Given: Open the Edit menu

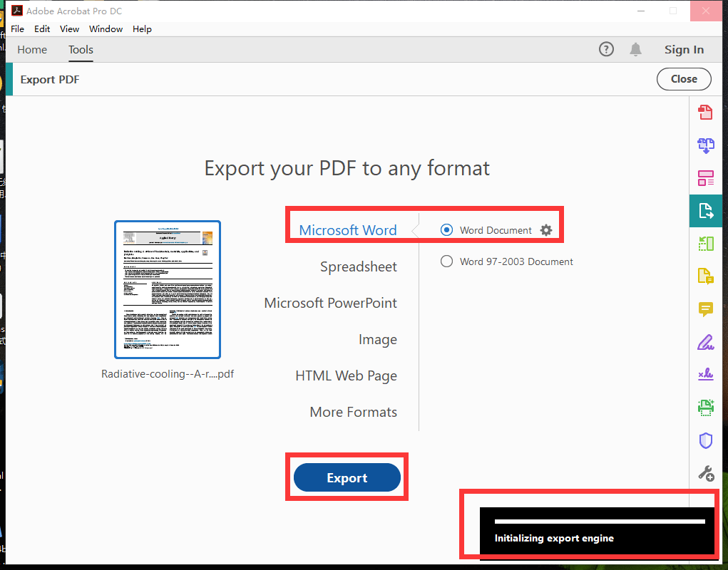Looking at the screenshot, I should pyautogui.click(x=42, y=28).
